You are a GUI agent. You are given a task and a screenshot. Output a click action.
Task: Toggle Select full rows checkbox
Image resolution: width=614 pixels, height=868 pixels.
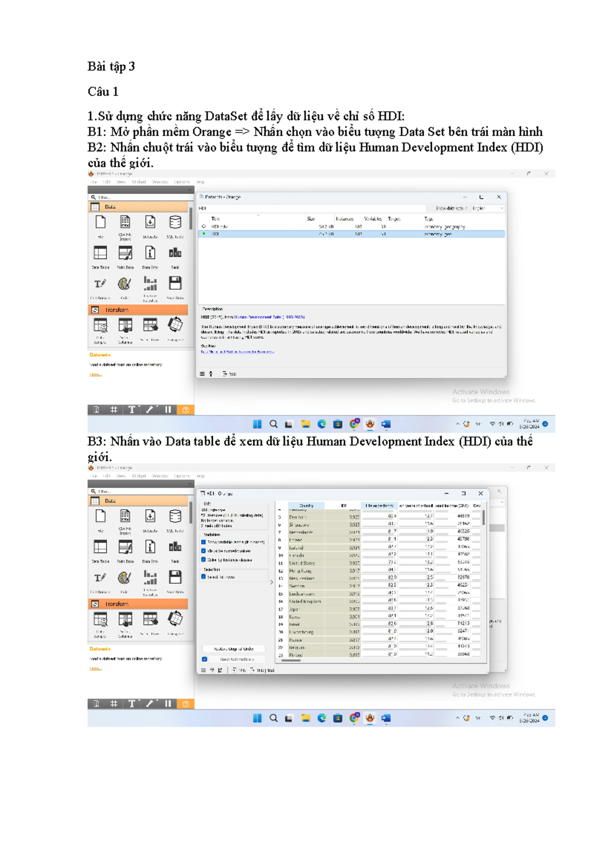[204, 577]
